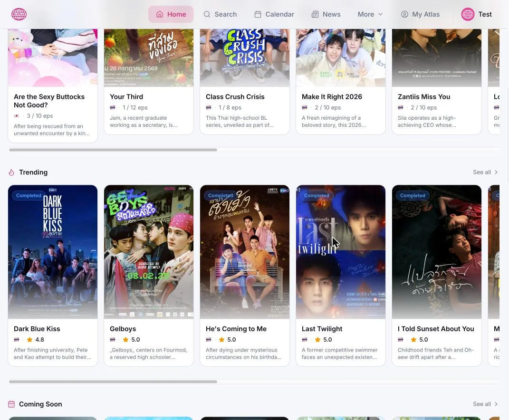Open Last Twilight poster
The image size is (509, 420).
341,252
